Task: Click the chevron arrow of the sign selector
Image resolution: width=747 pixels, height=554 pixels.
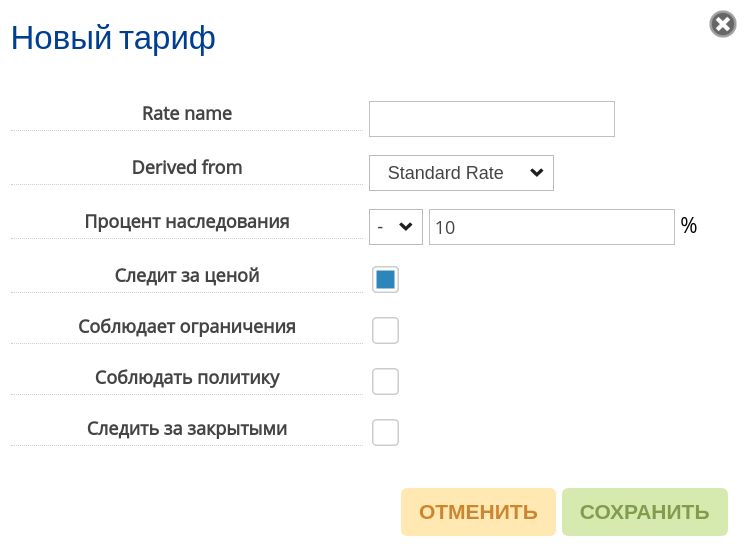Action: pos(406,227)
